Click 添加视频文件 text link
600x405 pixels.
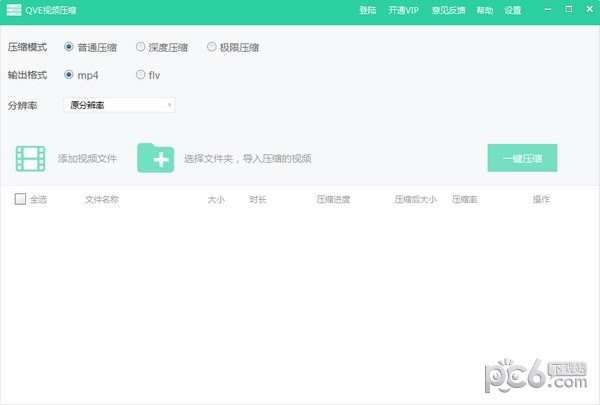pyautogui.click(x=87, y=158)
